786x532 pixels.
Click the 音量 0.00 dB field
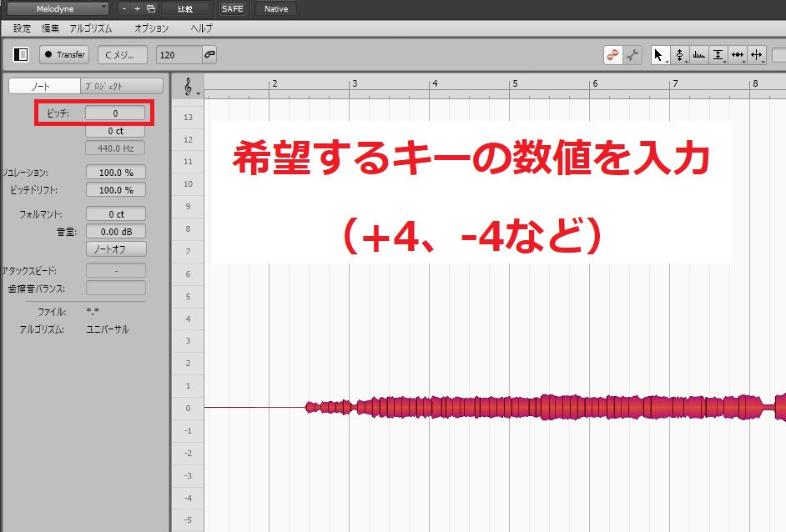[x=115, y=232]
